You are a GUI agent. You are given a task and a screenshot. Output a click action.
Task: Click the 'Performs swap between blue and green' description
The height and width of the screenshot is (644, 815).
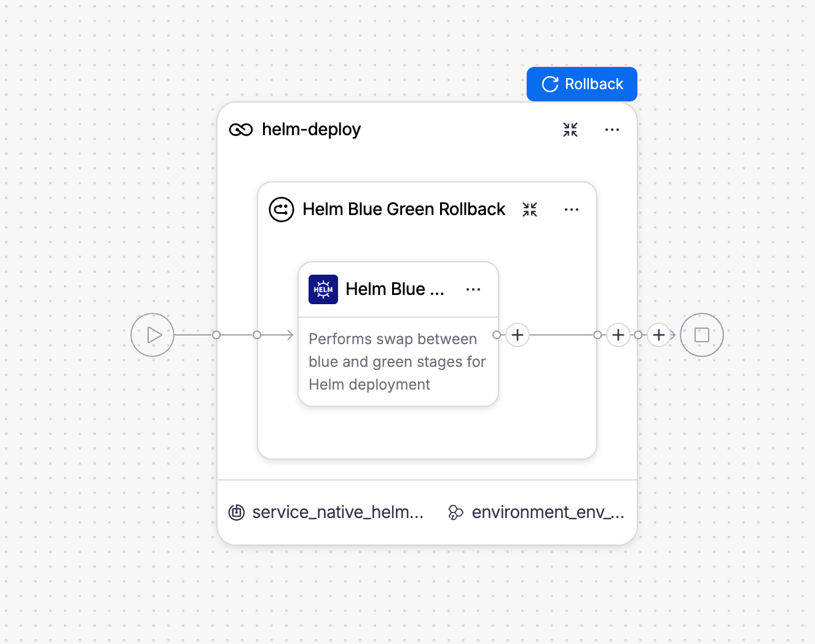click(x=397, y=362)
